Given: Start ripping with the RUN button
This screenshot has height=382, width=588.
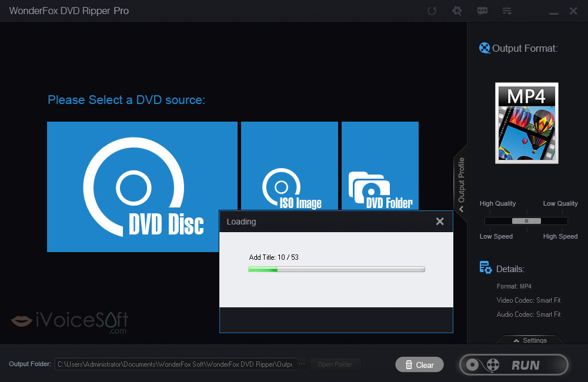Looking at the screenshot, I should pyautogui.click(x=514, y=365).
